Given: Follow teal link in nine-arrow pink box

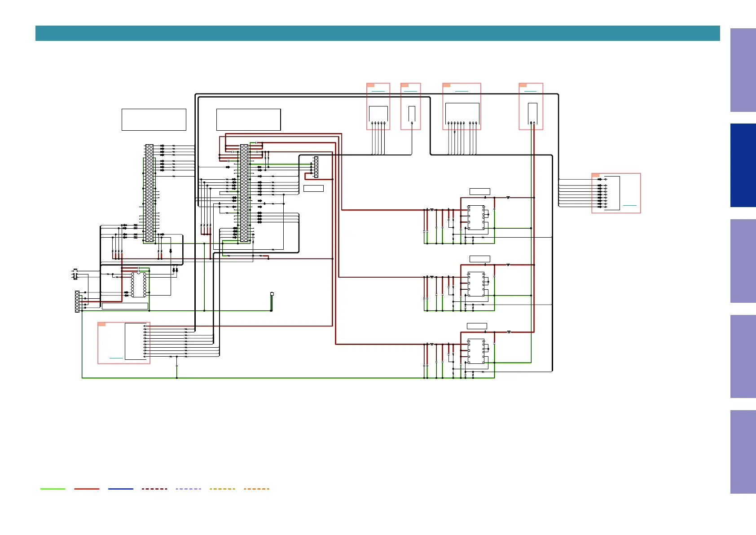Looking at the screenshot, I should [462, 91].
